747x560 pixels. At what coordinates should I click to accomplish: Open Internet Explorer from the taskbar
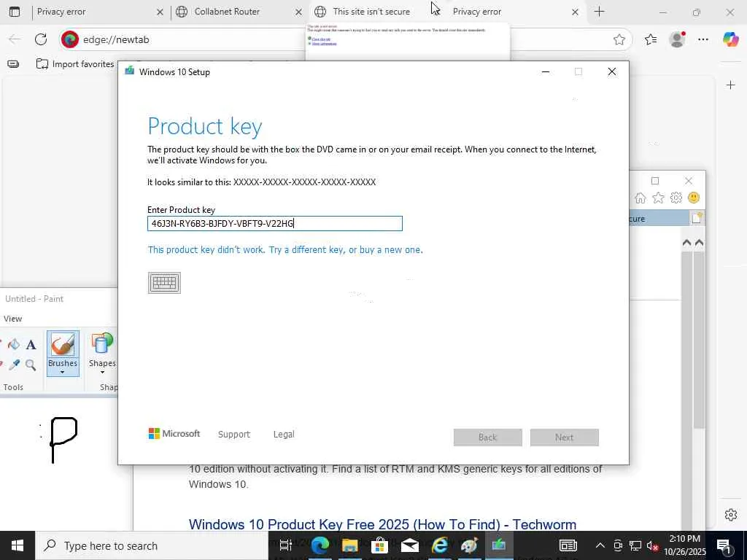(x=440, y=545)
